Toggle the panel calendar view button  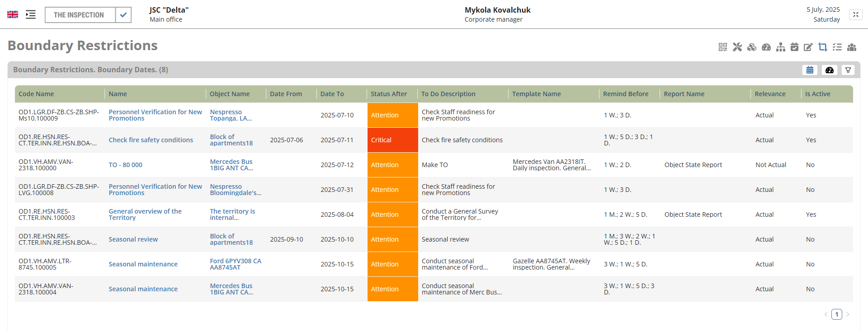pyautogui.click(x=810, y=70)
